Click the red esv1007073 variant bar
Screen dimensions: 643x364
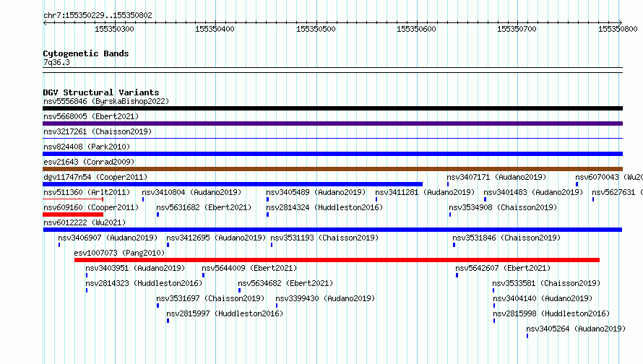337,260
